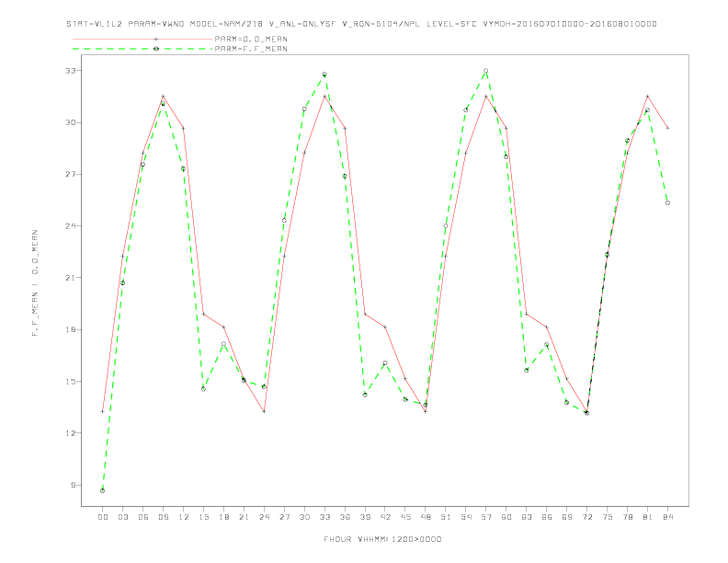The width and height of the screenshot is (728, 563).
Task: Click the 72 forecast hour tick label
Action: coord(587,517)
